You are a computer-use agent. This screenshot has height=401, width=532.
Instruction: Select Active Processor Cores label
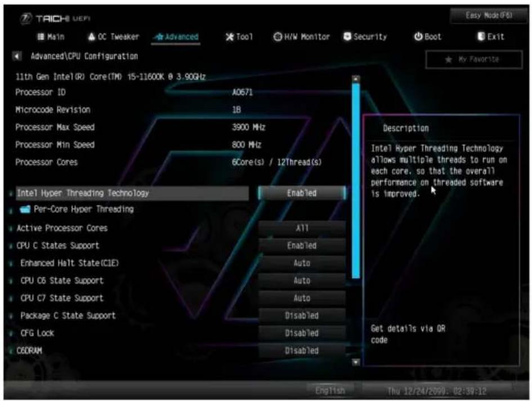(62, 228)
